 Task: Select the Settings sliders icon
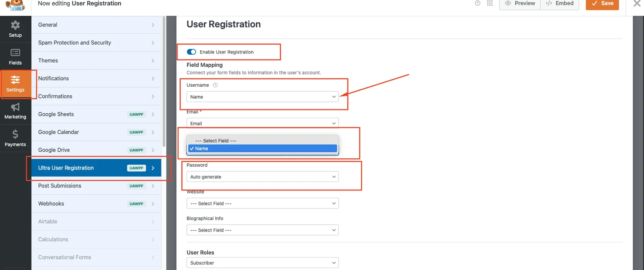[15, 84]
